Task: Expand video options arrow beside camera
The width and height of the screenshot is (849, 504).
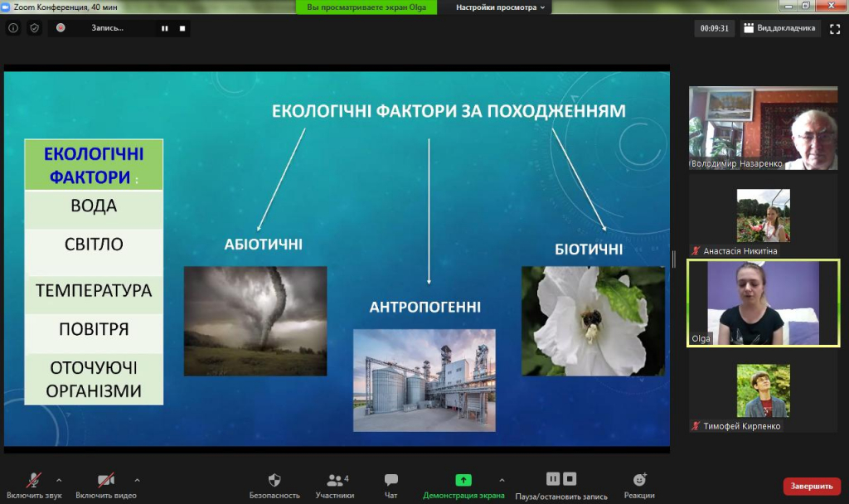Action: click(137, 480)
